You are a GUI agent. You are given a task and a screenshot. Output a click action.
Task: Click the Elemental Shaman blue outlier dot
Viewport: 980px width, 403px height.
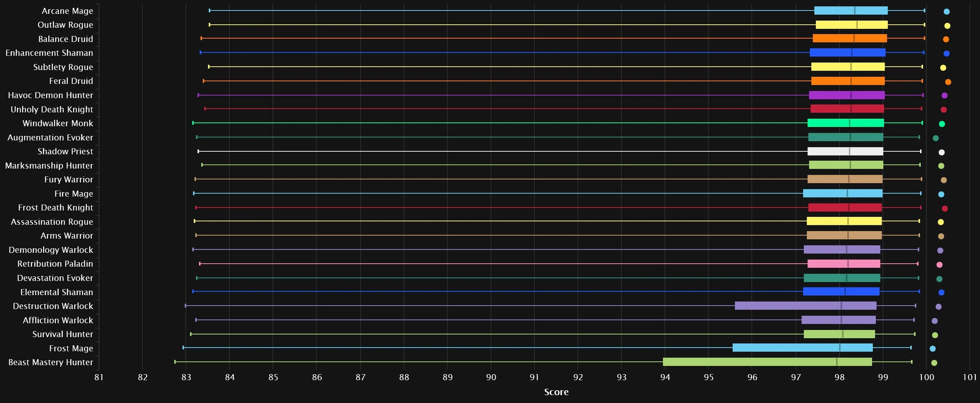[x=941, y=293]
